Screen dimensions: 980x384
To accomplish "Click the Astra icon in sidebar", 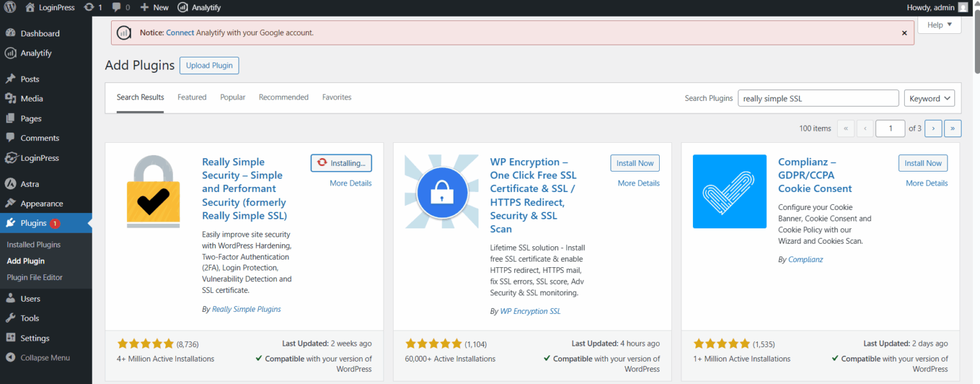I will pos(10,184).
